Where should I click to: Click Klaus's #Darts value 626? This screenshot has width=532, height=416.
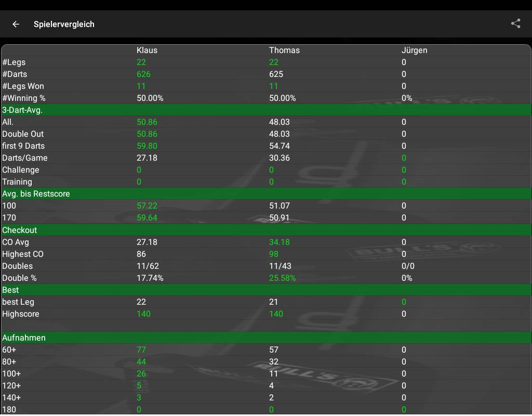143,74
